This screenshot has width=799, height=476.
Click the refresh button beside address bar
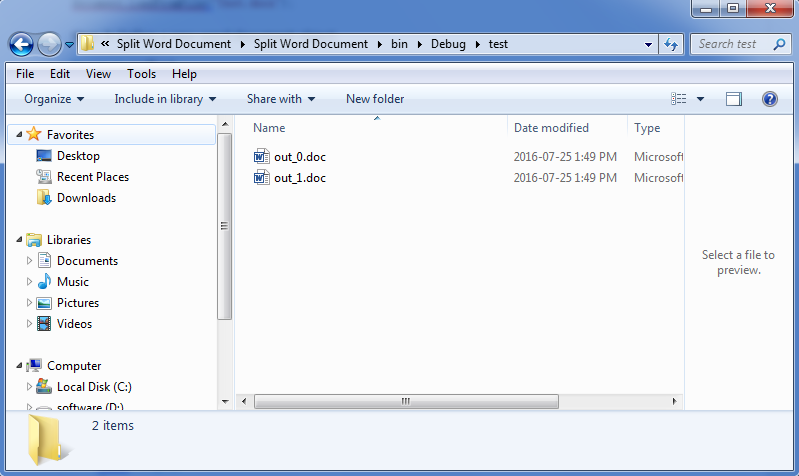(x=671, y=44)
